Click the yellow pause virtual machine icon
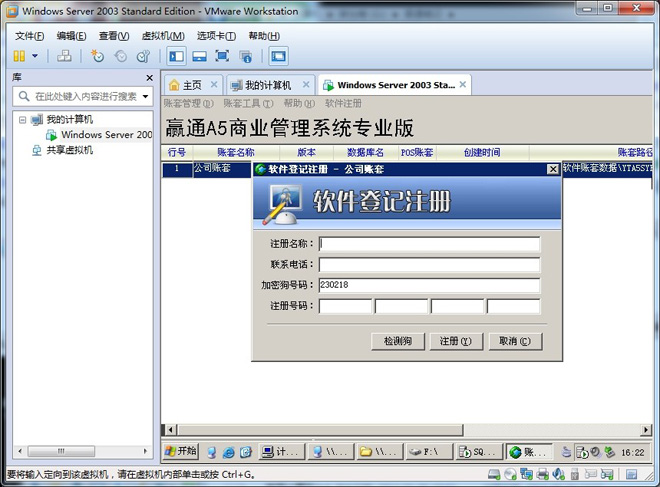Screen dimensions: 660x487 [x=19, y=56]
